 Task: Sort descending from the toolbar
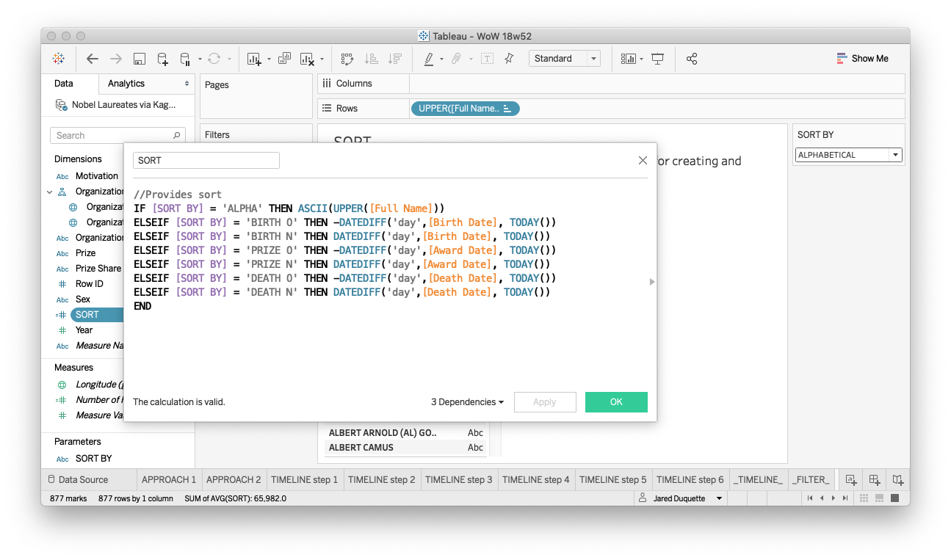(395, 59)
